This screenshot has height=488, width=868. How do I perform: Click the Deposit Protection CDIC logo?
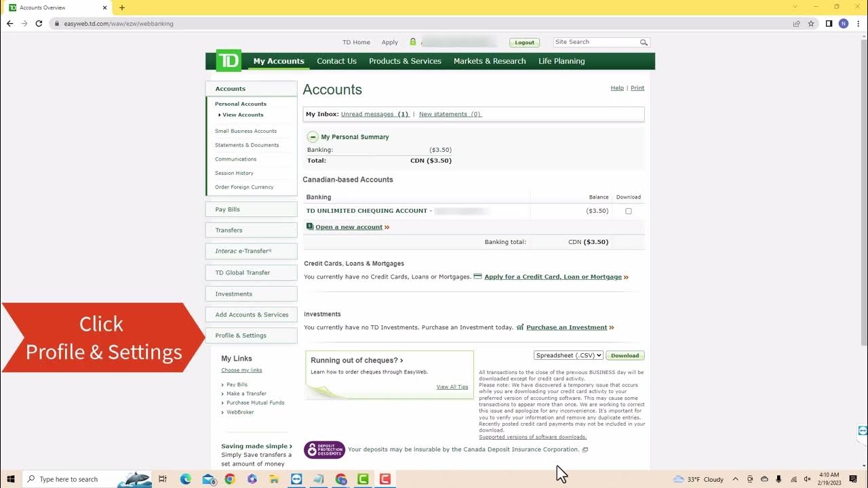[x=324, y=449]
